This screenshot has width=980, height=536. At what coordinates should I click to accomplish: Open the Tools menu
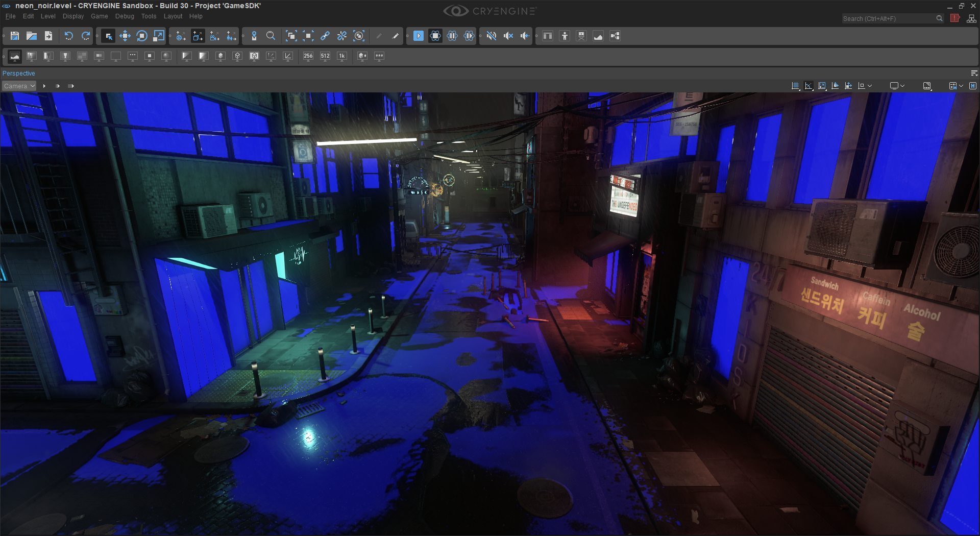(x=149, y=16)
